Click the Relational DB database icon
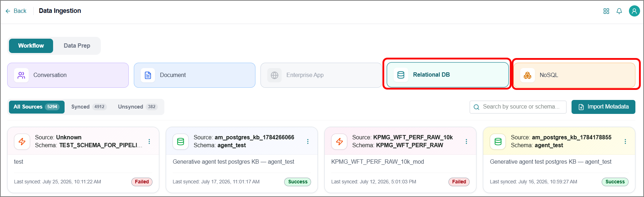Screen dimensions: 644x197 tap(401, 75)
